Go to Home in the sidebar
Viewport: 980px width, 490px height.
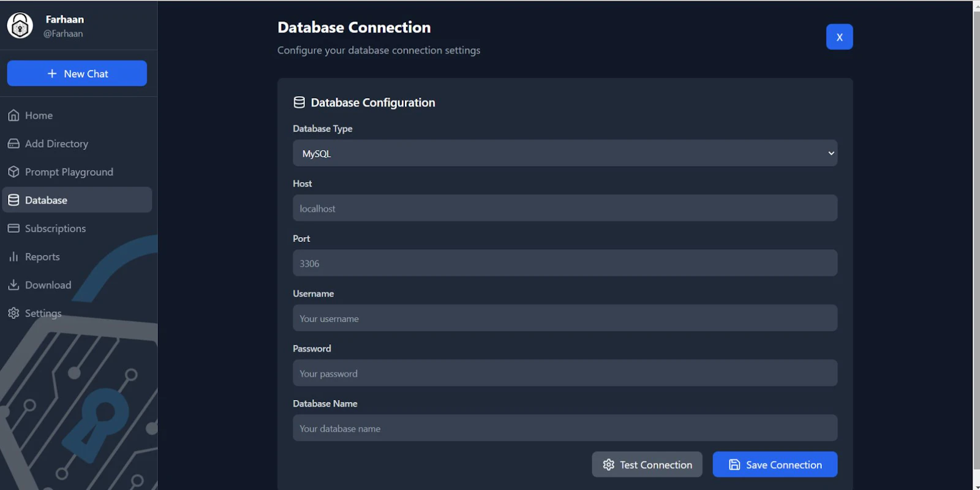pos(77,115)
